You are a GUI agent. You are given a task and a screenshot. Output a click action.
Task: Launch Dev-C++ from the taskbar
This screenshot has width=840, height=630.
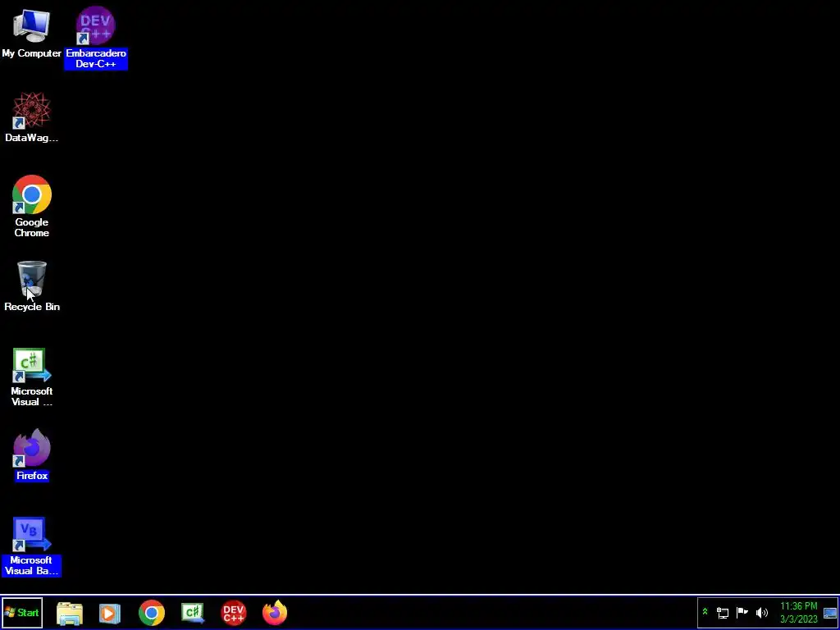(234, 613)
